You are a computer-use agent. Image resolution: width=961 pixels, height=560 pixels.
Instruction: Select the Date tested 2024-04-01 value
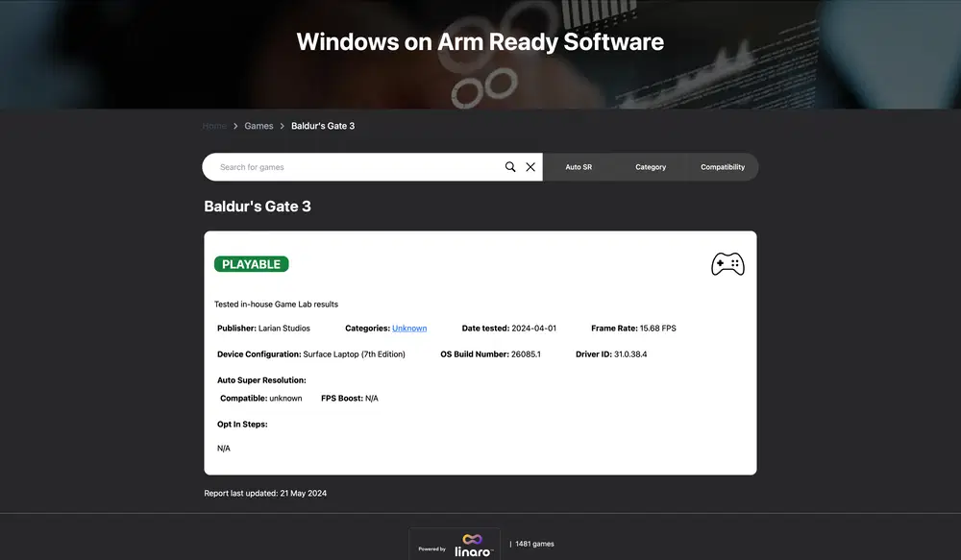(533, 329)
